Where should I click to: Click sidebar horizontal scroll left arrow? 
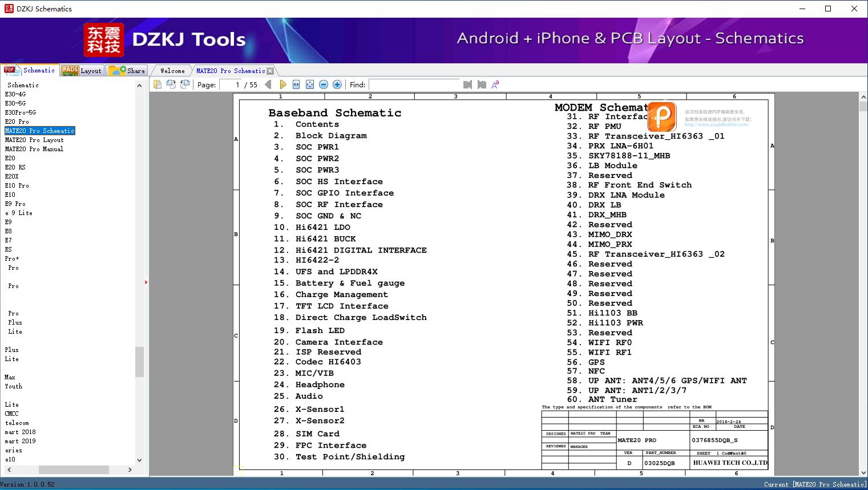[x=9, y=469]
